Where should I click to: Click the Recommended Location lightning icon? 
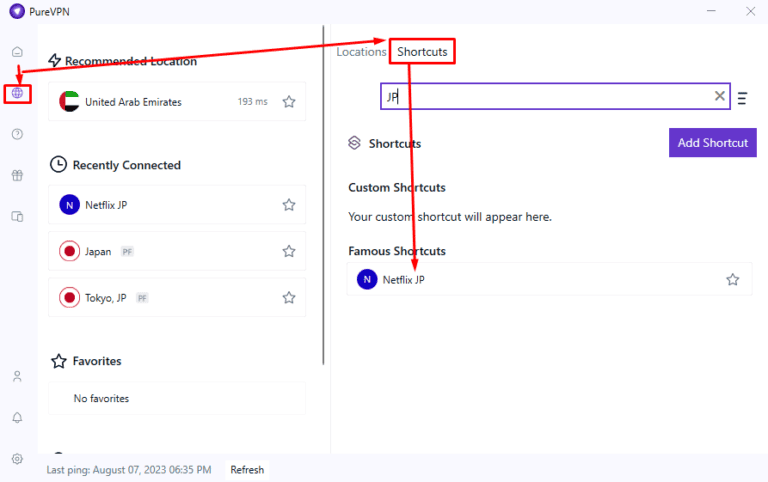tap(54, 60)
